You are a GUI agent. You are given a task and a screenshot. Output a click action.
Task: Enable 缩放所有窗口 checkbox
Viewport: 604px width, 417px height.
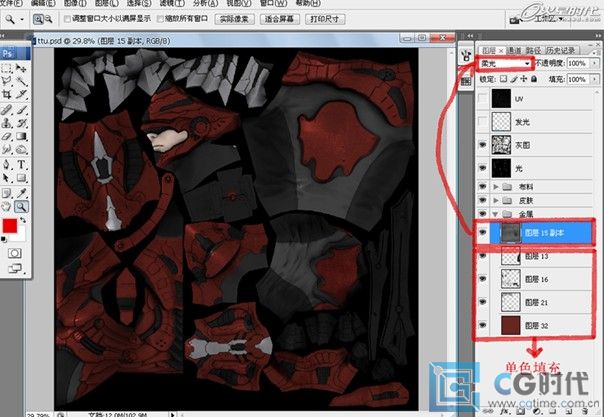[x=160, y=19]
